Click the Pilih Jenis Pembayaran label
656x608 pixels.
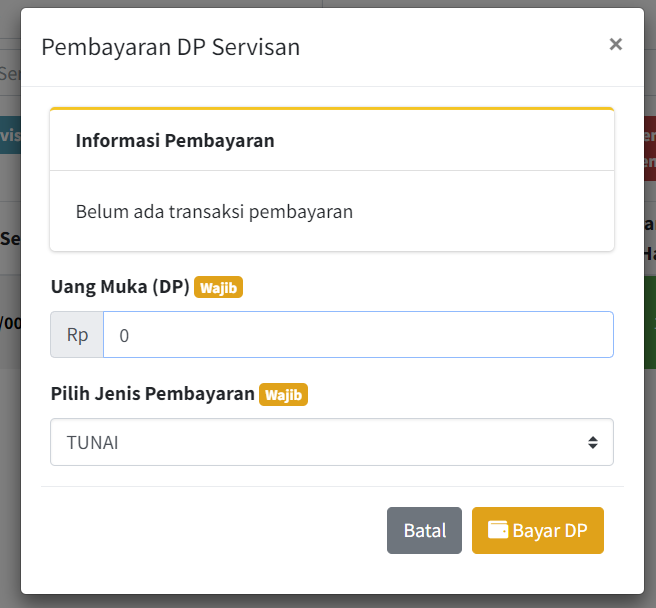click(x=153, y=394)
